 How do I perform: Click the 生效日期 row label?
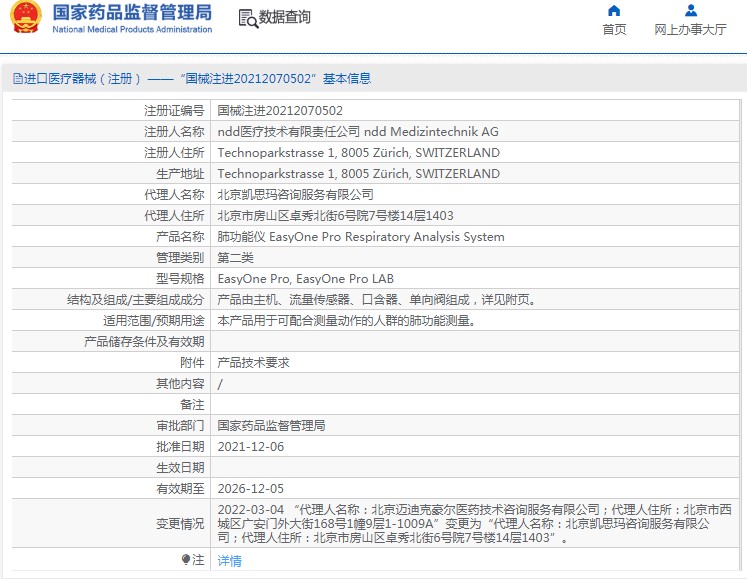tap(180, 467)
